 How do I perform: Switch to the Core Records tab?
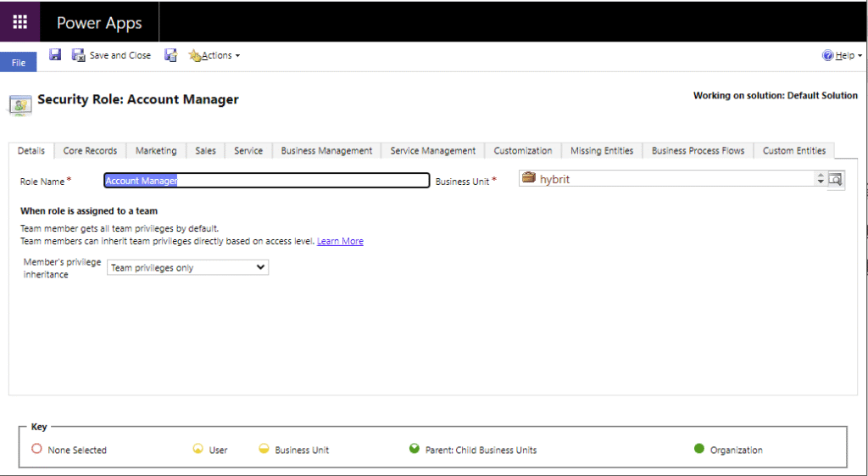(x=90, y=151)
